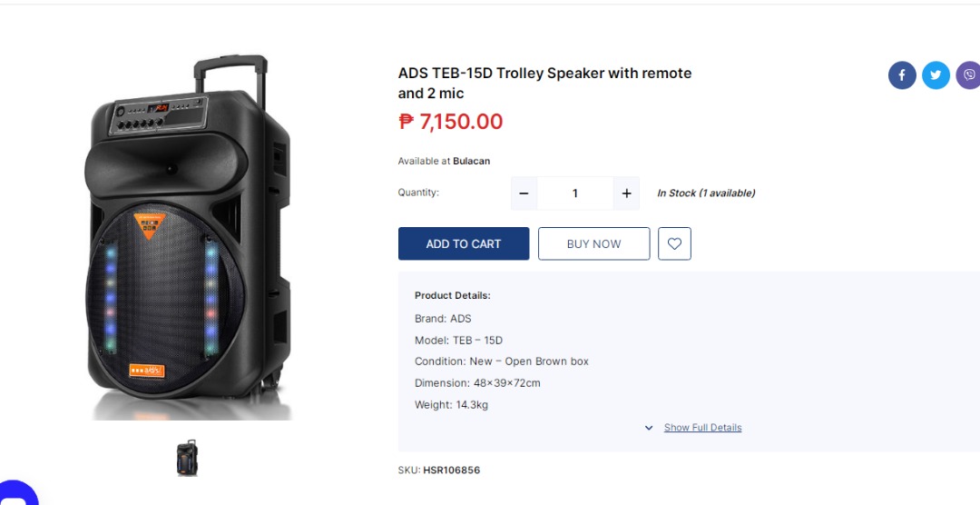Click the ₱ 7,150.00 price

point(451,122)
